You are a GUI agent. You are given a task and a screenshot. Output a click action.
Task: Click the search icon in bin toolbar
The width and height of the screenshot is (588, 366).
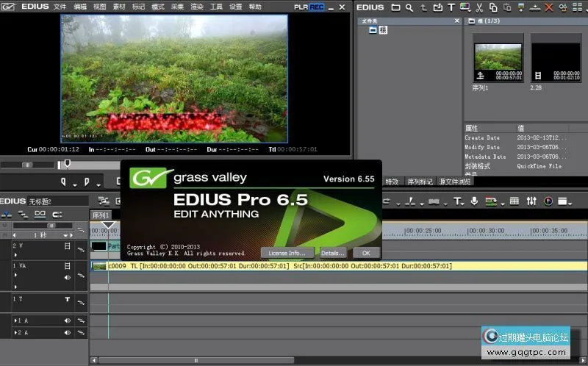(x=408, y=7)
